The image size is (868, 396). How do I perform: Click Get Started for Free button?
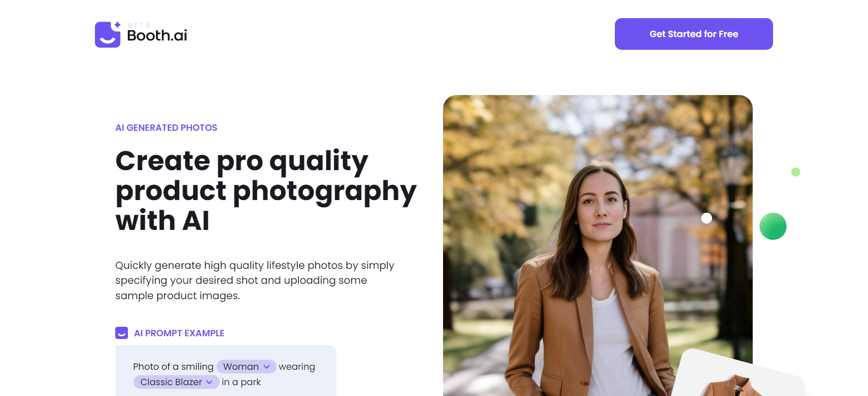[x=693, y=34]
